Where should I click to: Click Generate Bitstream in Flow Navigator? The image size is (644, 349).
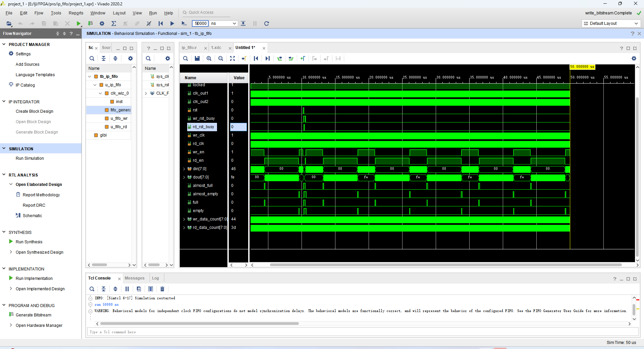tap(34, 315)
